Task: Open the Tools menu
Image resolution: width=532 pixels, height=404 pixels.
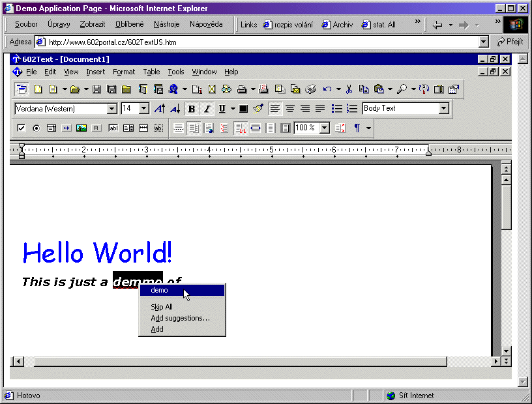Action: point(176,72)
